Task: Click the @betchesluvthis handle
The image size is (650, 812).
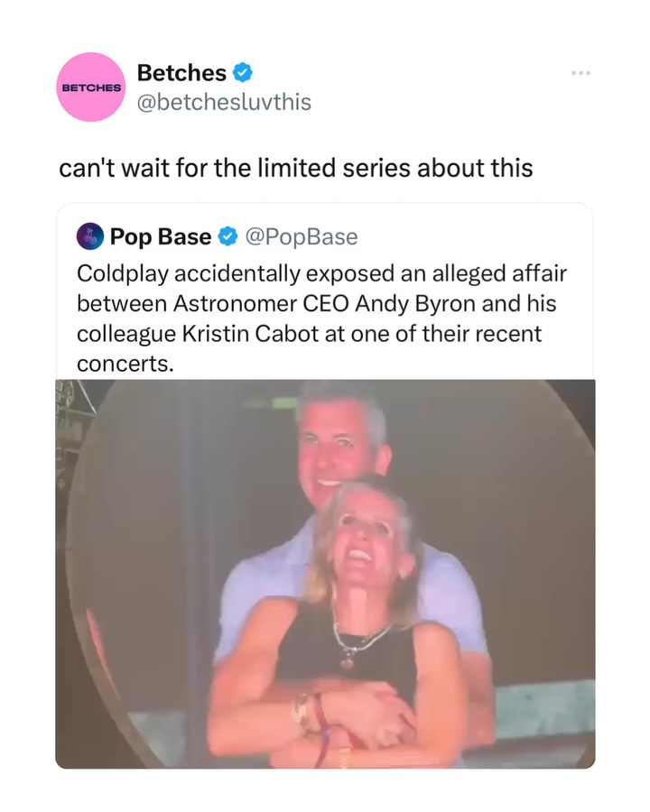Action: [x=223, y=102]
